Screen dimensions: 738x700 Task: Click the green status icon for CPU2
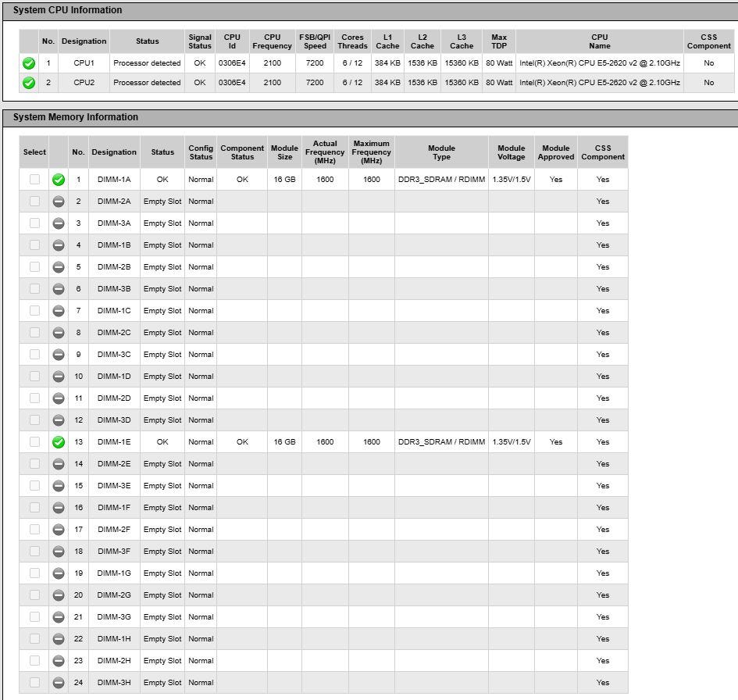[x=29, y=83]
